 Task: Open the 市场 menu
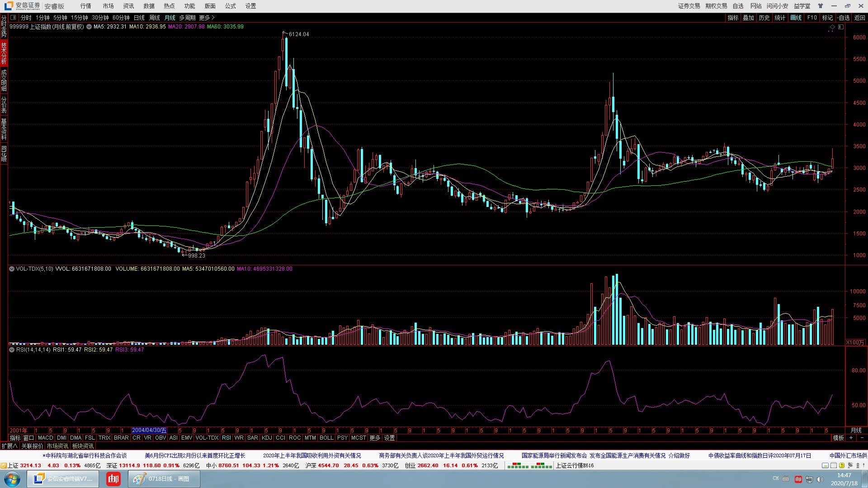(x=108, y=6)
